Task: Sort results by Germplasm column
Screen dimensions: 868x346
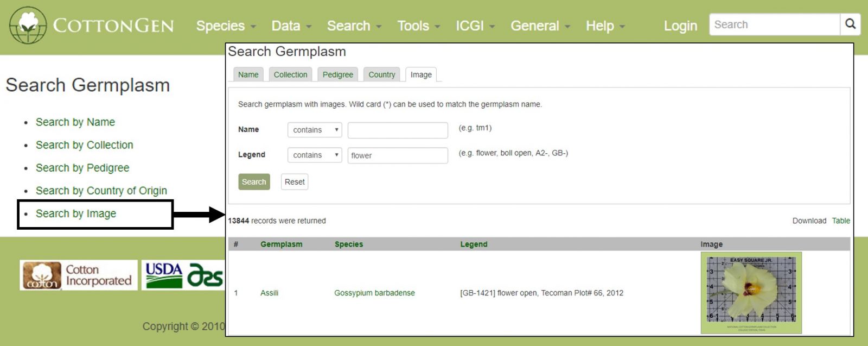Action: [x=282, y=244]
